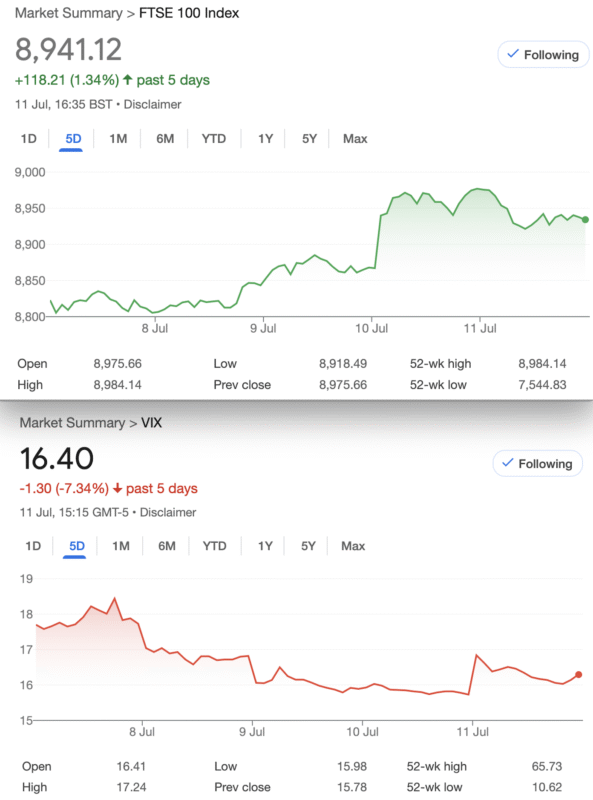Select 1D range tab on VIX chart
Image resolution: width=593 pixels, height=800 pixels.
[x=33, y=546]
